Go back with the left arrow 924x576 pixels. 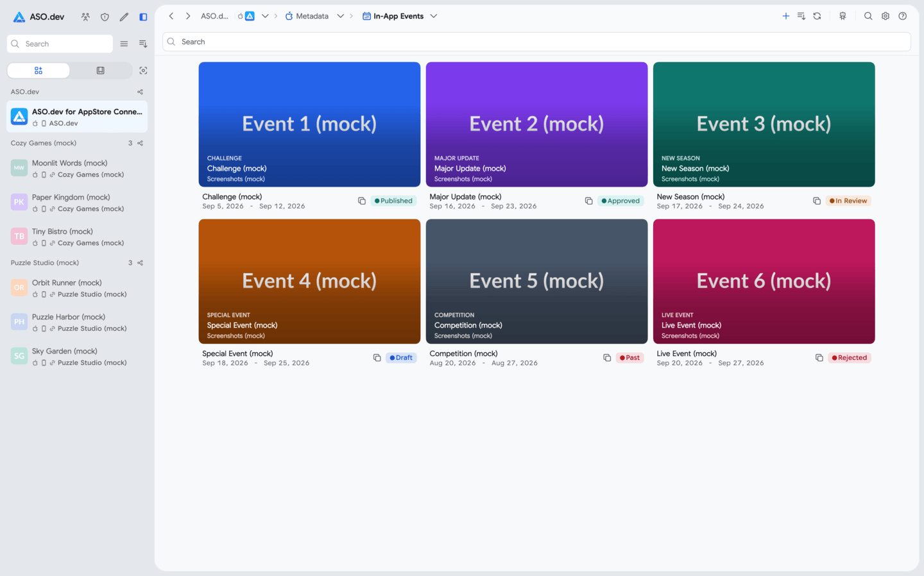point(171,16)
